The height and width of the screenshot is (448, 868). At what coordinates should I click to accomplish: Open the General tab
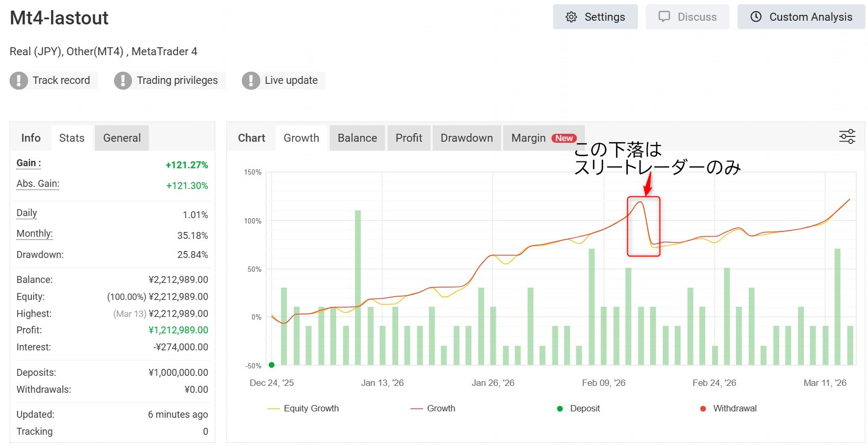(122, 138)
